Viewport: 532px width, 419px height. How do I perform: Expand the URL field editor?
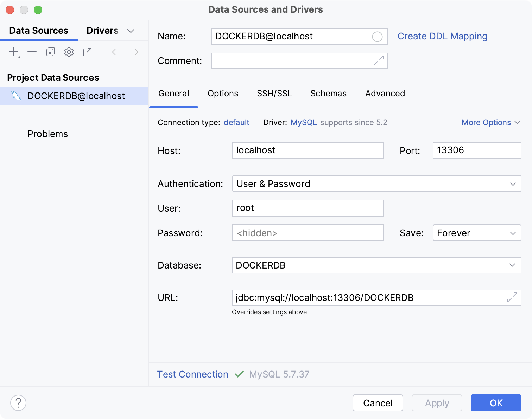coord(512,298)
